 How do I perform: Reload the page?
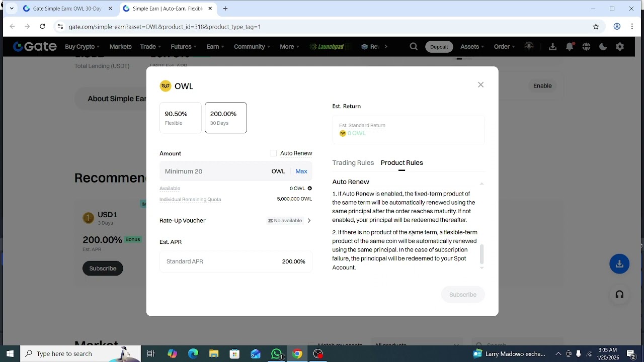click(x=42, y=27)
